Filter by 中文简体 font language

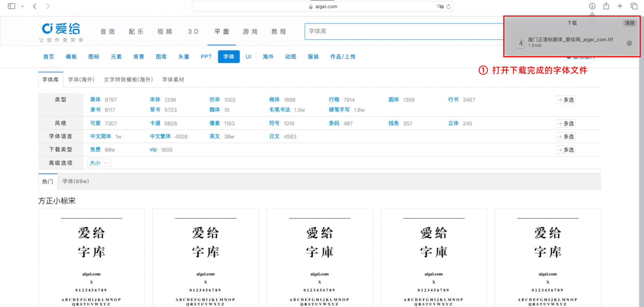point(101,136)
